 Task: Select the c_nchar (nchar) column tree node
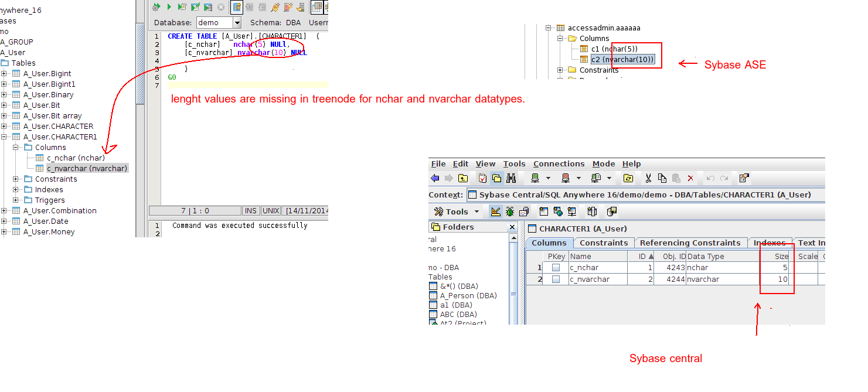coord(76,158)
